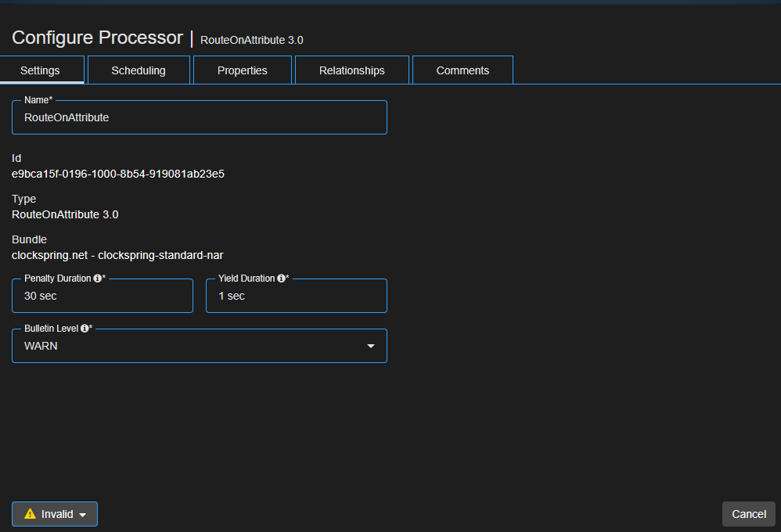Click inside the Yield Duration field
Image resolution: width=781 pixels, height=532 pixels.
296,296
